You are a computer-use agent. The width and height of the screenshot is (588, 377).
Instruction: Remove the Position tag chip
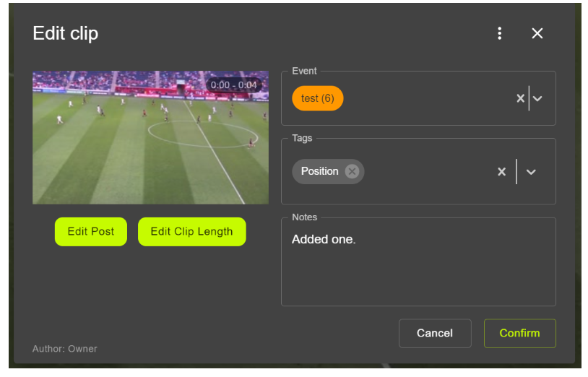click(x=352, y=171)
